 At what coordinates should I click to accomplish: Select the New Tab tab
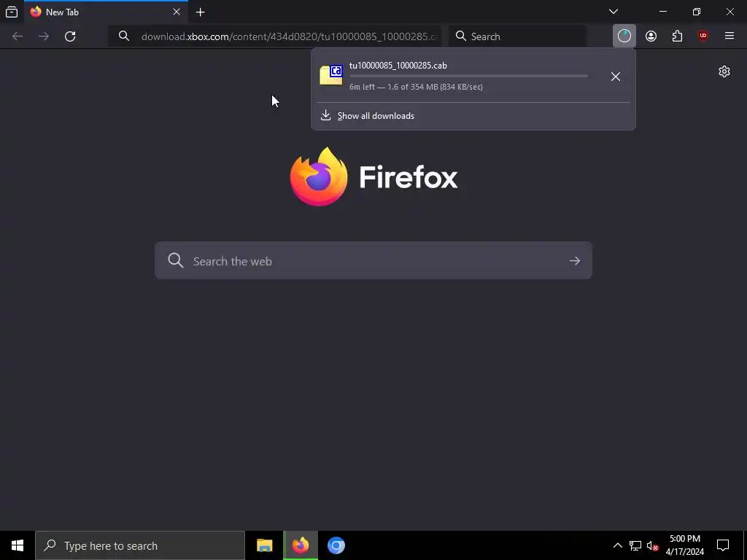tap(106, 12)
